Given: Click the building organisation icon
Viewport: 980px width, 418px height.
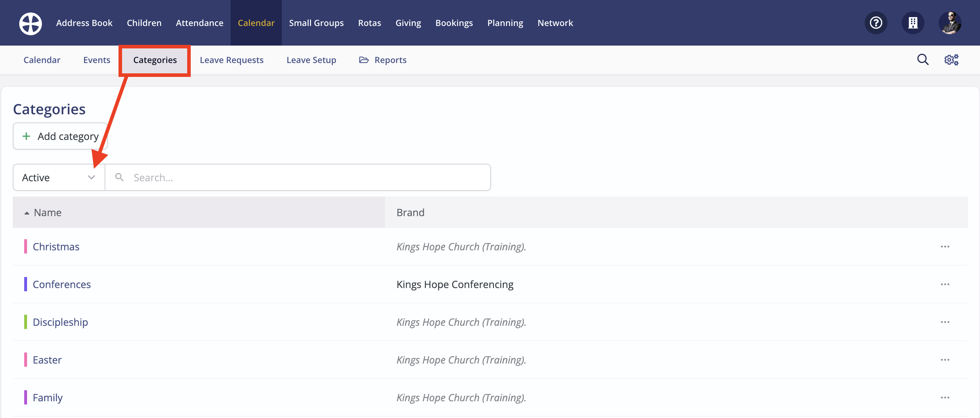Looking at the screenshot, I should coord(913,23).
